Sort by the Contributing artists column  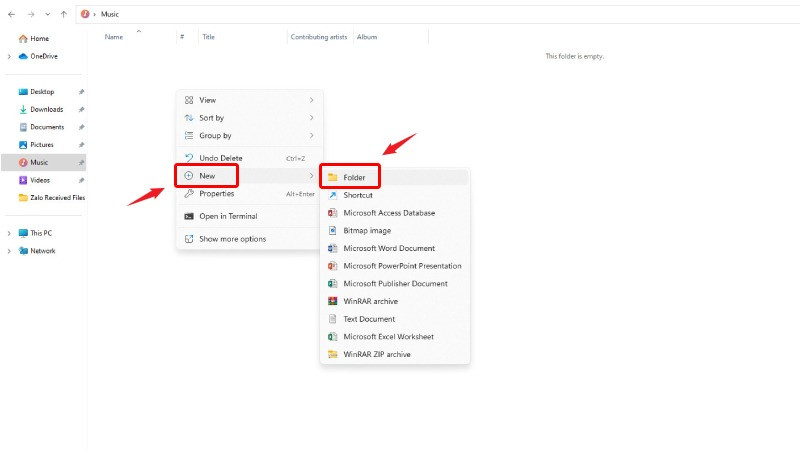319,37
